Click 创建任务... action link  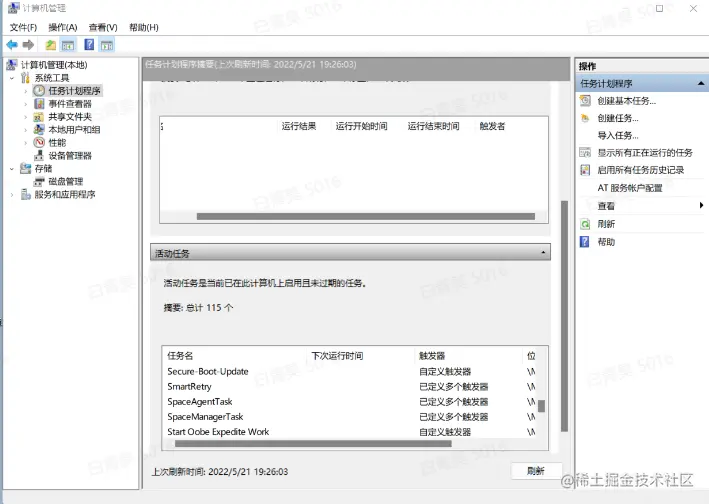618,118
